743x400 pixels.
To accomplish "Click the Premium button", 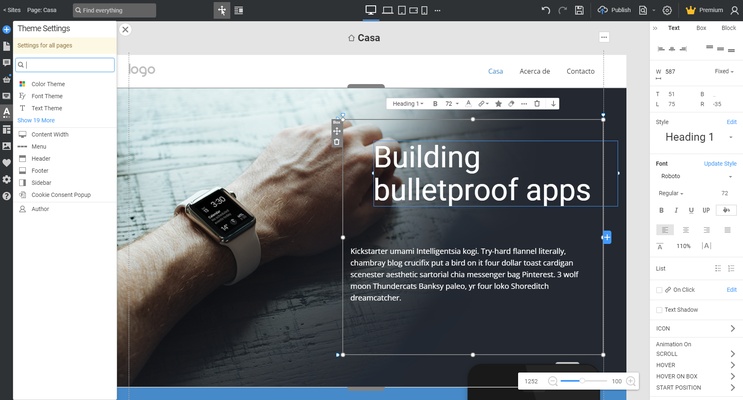I will point(705,10).
